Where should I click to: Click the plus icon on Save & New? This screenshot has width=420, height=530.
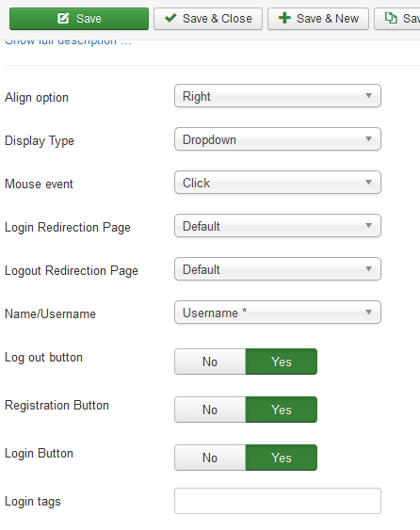pos(284,18)
